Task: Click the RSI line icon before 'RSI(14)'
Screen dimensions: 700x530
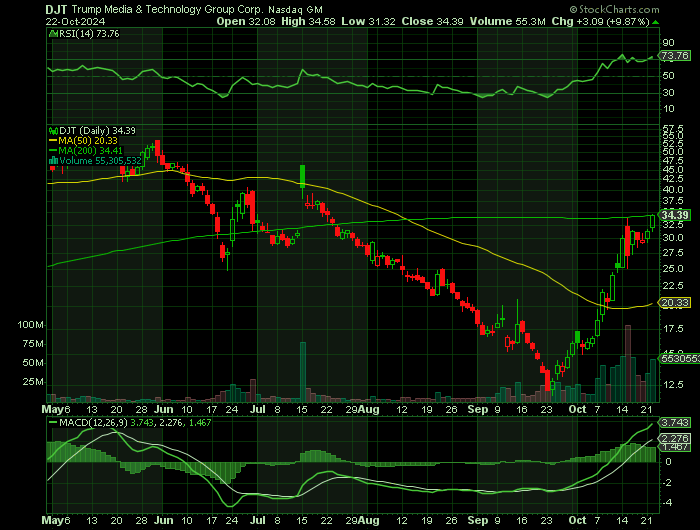Action: pos(53,33)
